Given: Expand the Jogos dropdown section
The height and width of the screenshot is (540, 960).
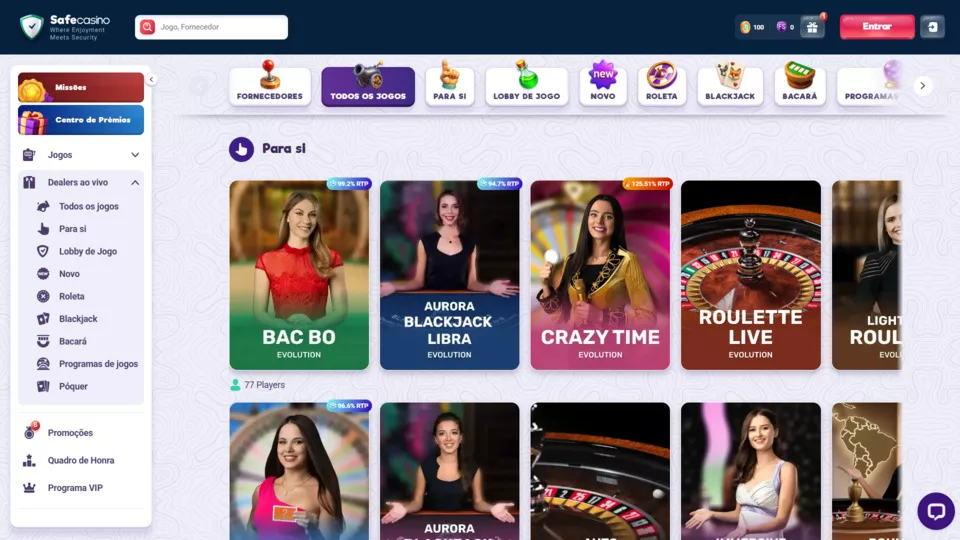Looking at the screenshot, I should [x=81, y=155].
